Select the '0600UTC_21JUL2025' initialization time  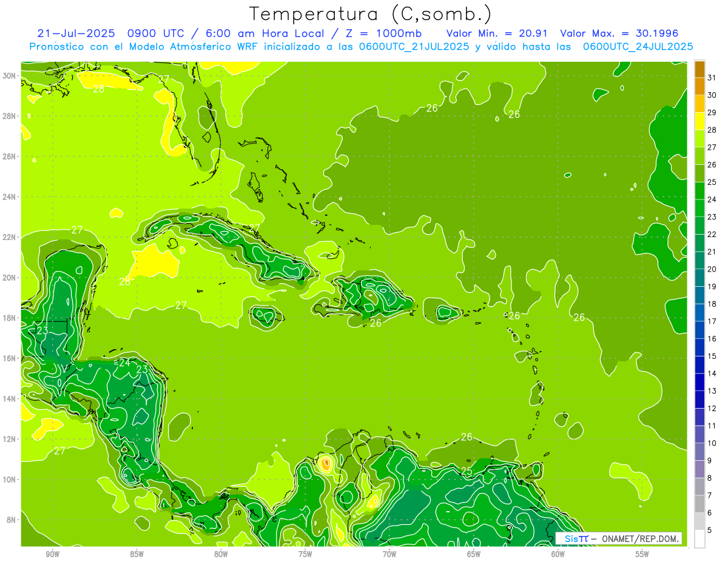point(414,47)
